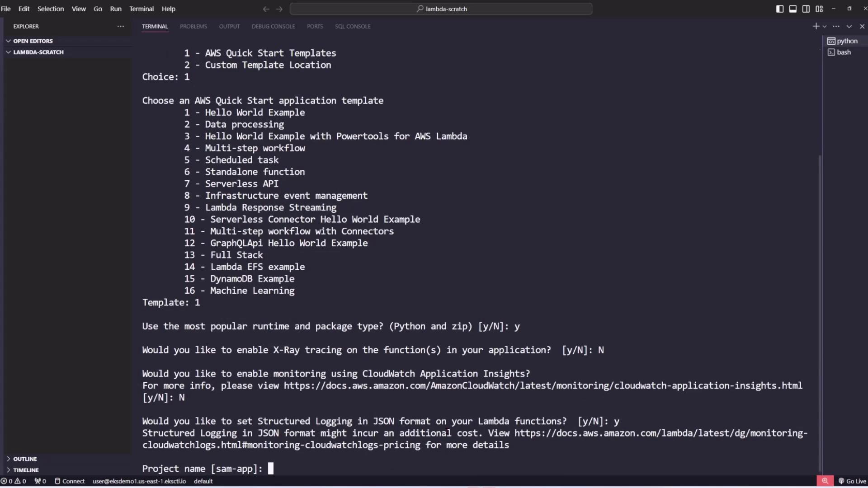The height and width of the screenshot is (488, 868).
Task: Toggle the secondary side bar layout icon
Action: 806,9
